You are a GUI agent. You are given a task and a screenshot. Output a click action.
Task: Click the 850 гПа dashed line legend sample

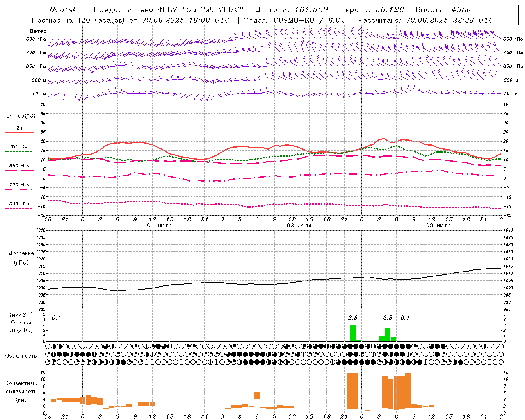pos(19,170)
